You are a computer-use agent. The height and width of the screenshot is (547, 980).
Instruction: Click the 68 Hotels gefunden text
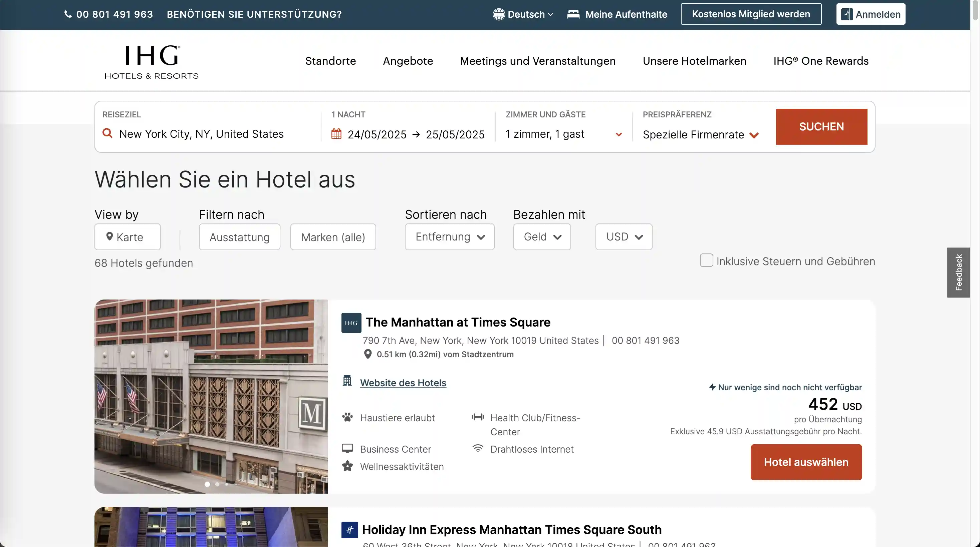pyautogui.click(x=144, y=263)
